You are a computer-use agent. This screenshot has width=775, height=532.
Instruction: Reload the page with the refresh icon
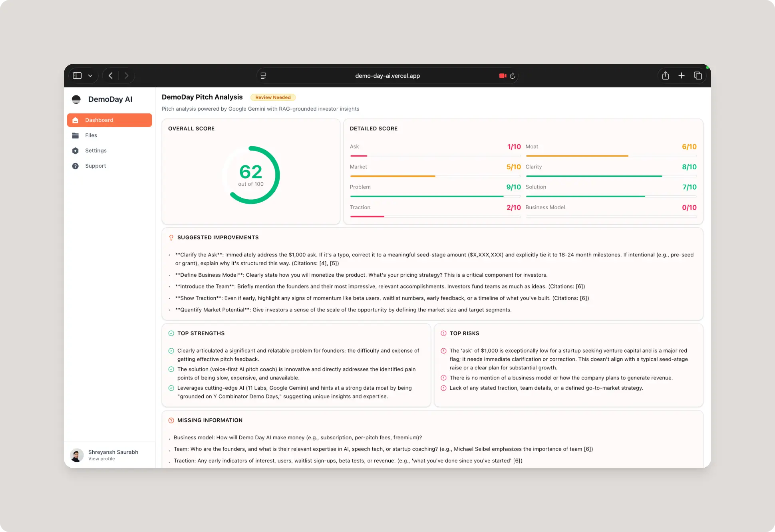(513, 75)
